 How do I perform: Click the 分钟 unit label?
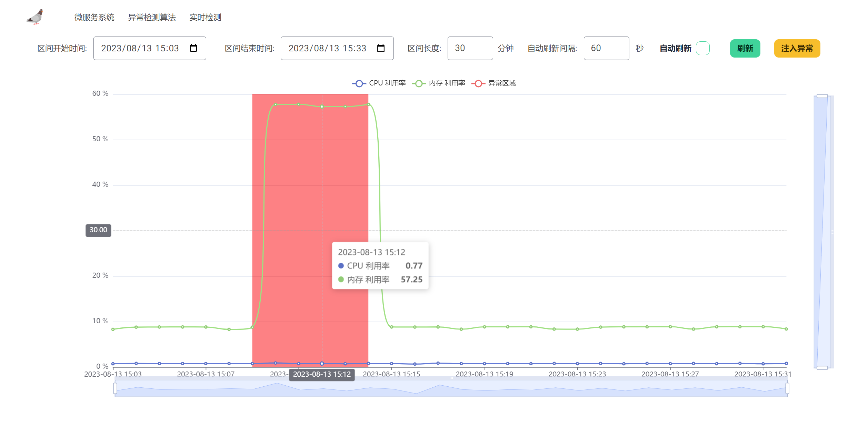pyautogui.click(x=506, y=48)
